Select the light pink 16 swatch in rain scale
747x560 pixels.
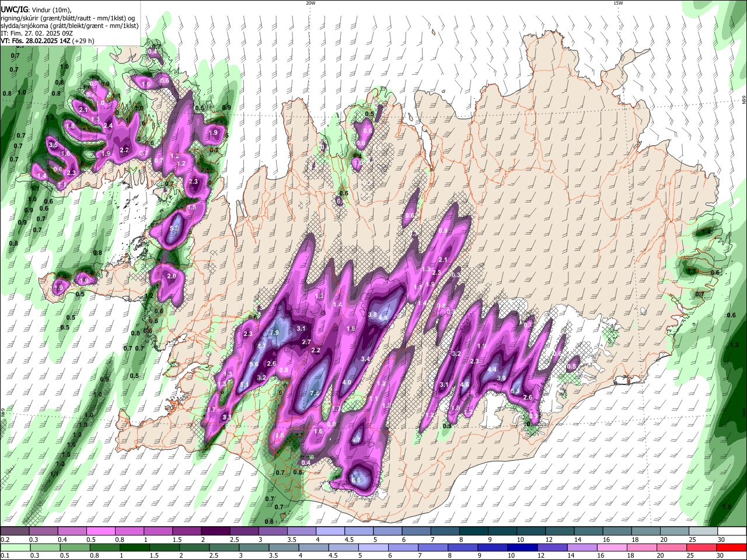(x=612, y=547)
